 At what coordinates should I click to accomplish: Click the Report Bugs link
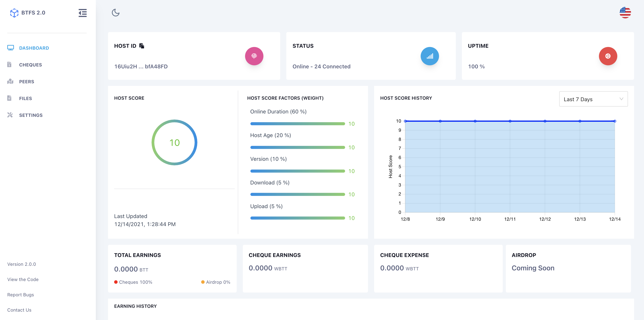20,294
